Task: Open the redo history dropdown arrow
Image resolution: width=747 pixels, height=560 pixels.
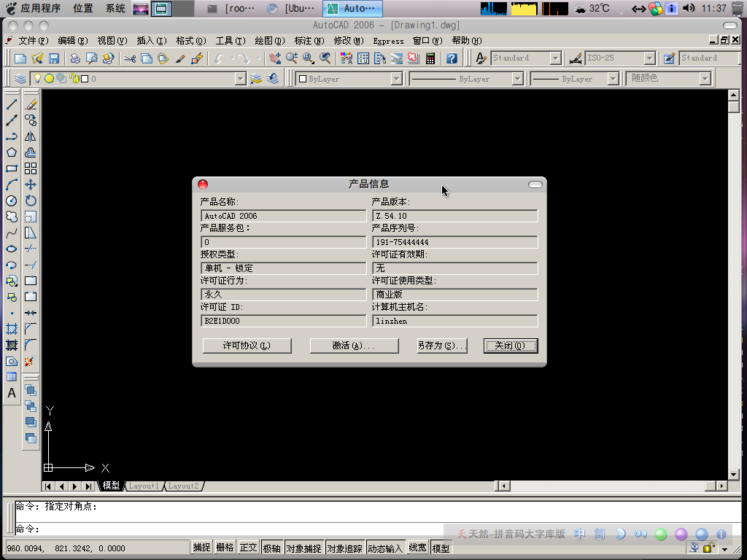Action: (x=258, y=58)
